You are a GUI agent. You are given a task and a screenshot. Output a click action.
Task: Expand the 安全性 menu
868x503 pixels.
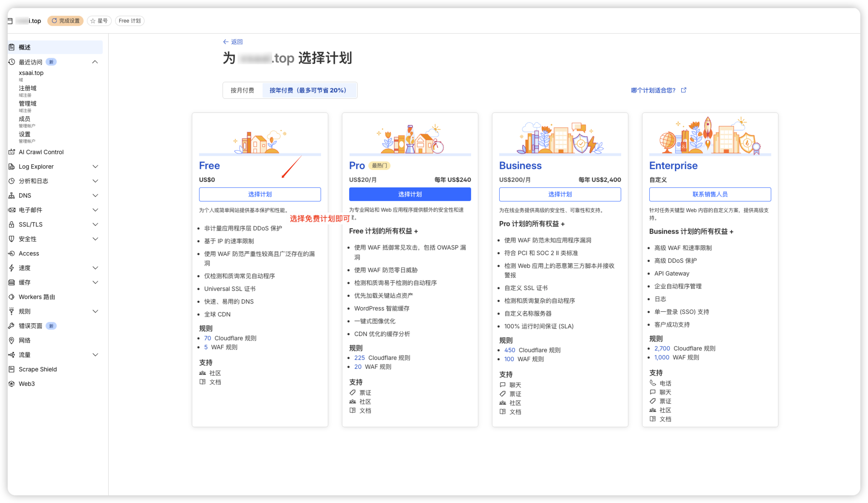point(95,239)
